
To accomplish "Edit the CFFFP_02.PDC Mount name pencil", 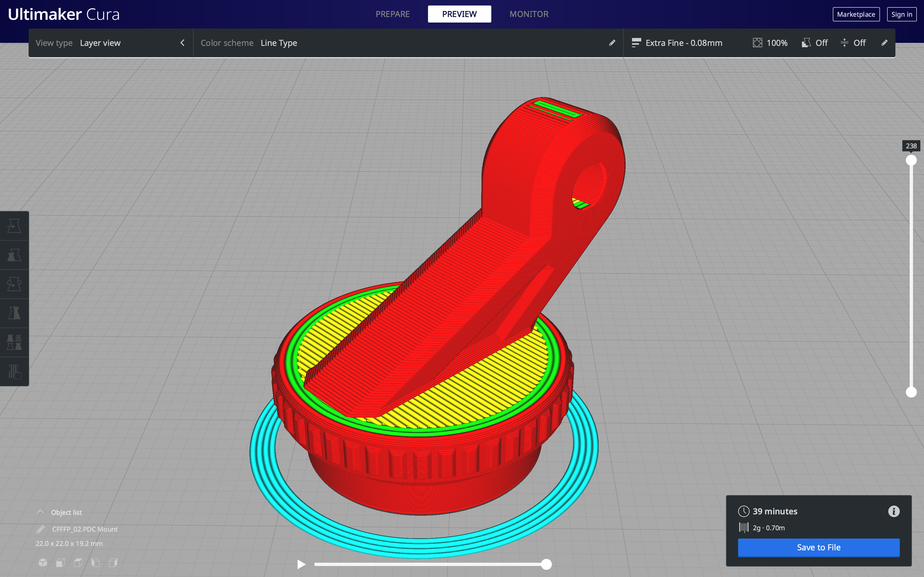I will (40, 529).
